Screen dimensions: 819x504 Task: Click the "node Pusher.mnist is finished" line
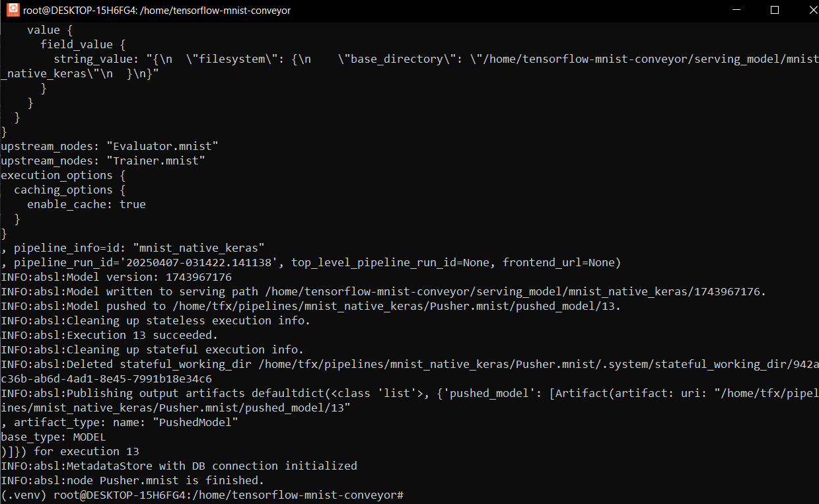click(132, 480)
